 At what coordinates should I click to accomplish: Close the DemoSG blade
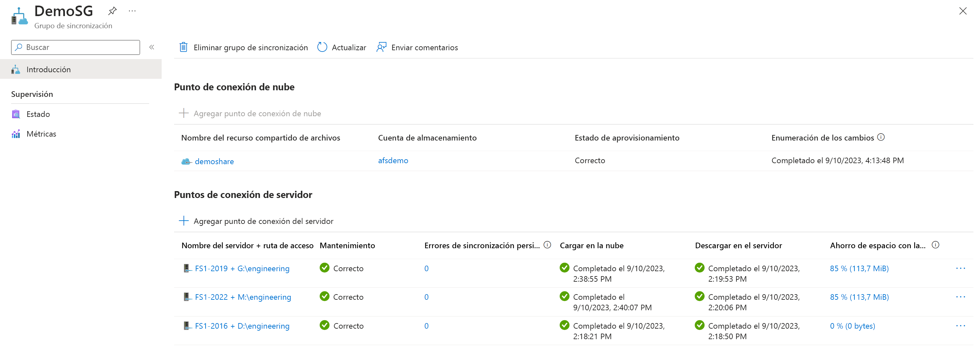963,11
